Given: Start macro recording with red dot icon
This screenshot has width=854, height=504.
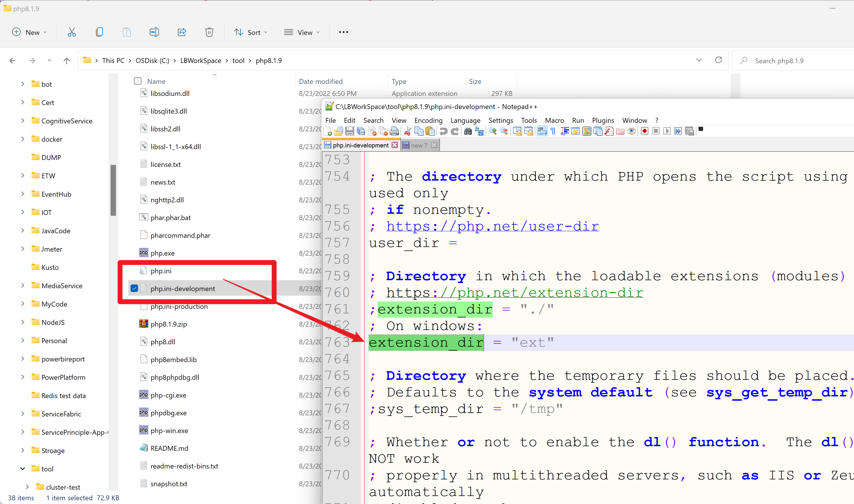Looking at the screenshot, I should (x=644, y=131).
